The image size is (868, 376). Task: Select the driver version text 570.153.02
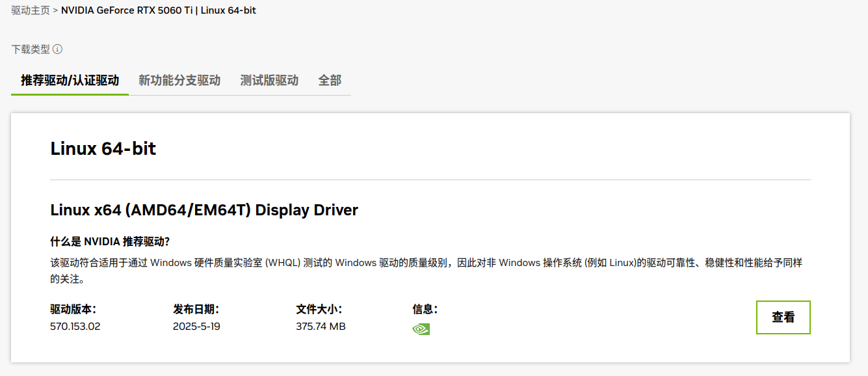click(x=75, y=327)
